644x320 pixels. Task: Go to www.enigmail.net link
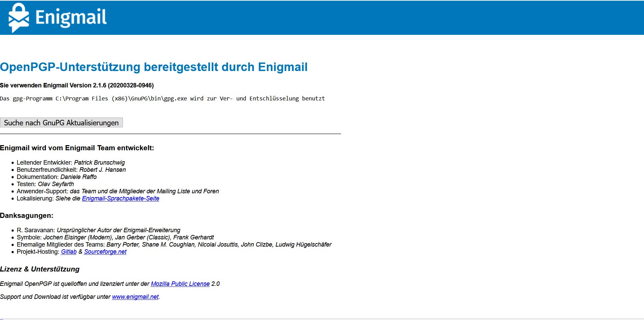135,297
